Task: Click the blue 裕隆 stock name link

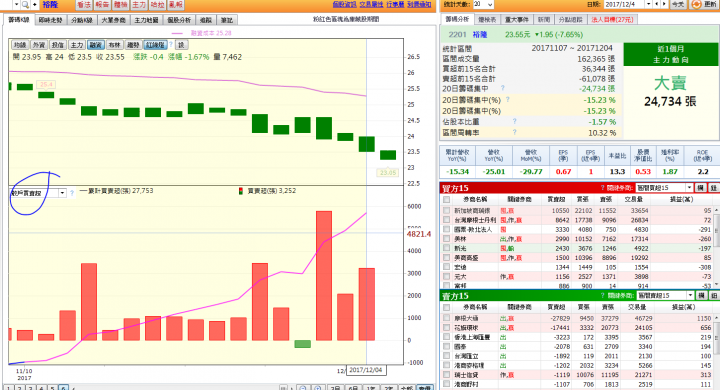Action: [x=480, y=34]
